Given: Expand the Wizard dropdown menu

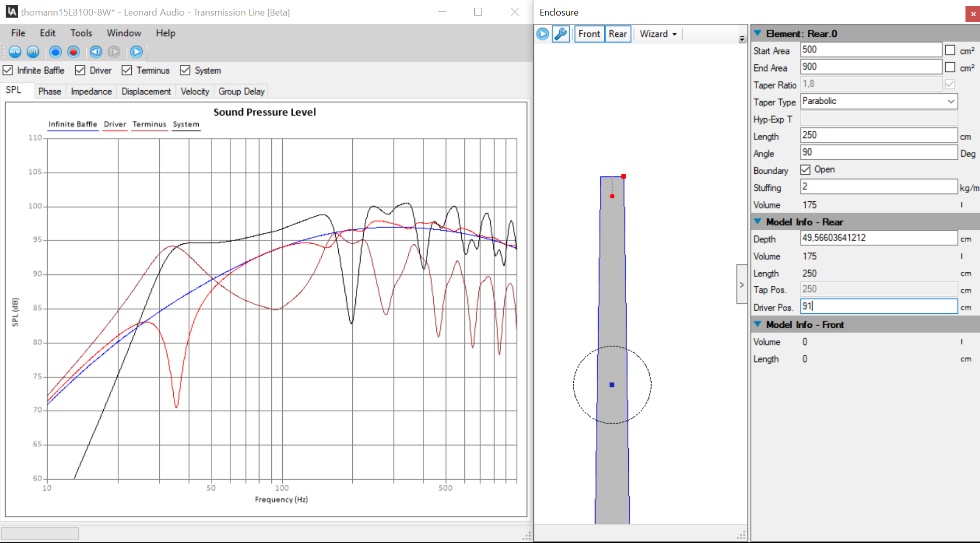Looking at the screenshot, I should point(658,34).
